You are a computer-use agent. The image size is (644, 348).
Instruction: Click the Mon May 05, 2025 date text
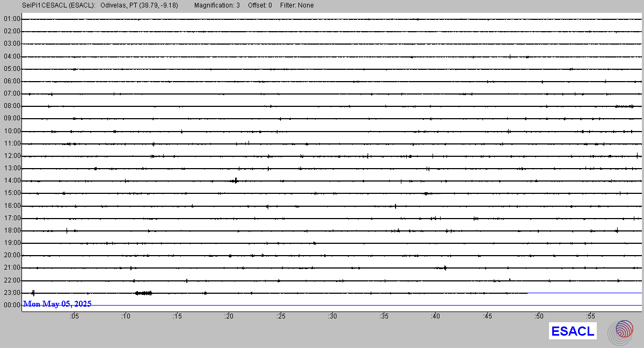[x=57, y=304]
